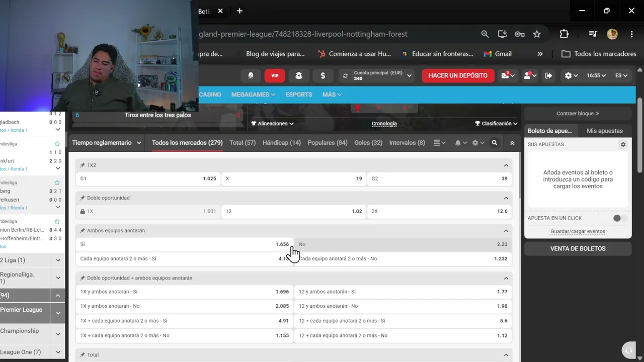Click HACER UN DEPÓSITO button

[458, 75]
